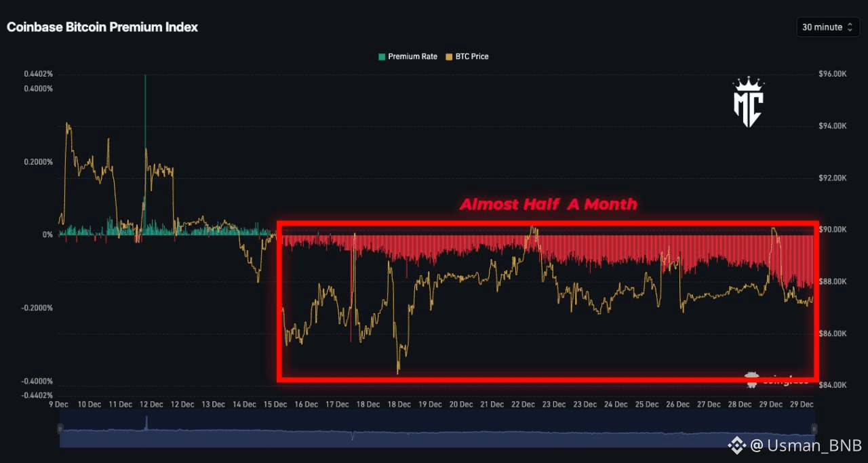Screen dimensions: 868x463
Task: Click the $92.00K price label
Action: coord(833,178)
